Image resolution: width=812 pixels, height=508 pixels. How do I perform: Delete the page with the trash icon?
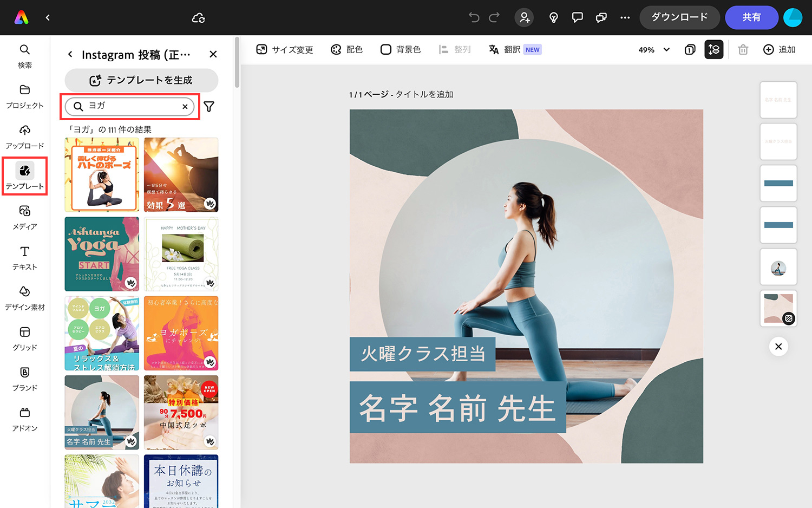[x=743, y=49]
